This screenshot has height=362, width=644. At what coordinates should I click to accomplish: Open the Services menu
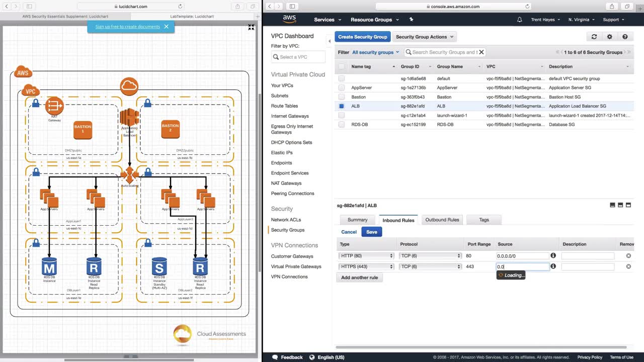pos(328,20)
